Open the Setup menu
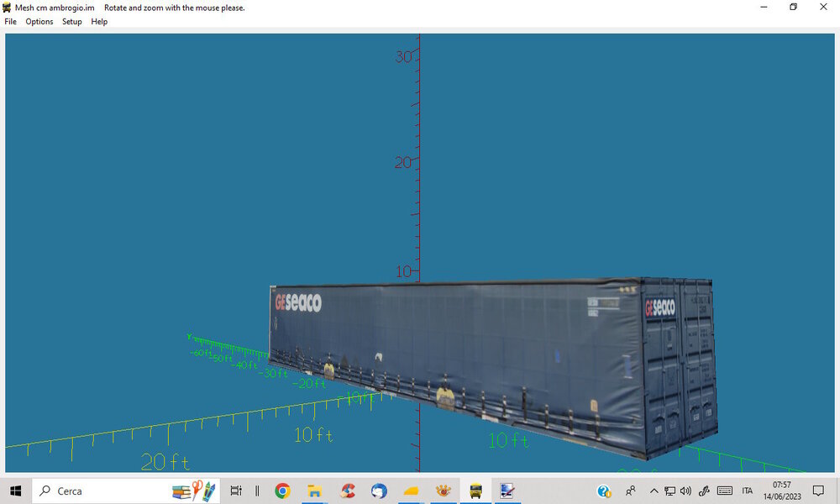The height and width of the screenshot is (504, 840). (71, 22)
